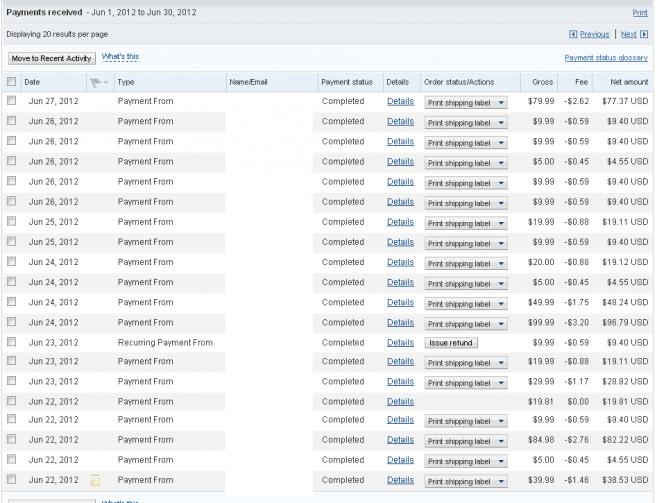Open the What's this help link

[120, 57]
